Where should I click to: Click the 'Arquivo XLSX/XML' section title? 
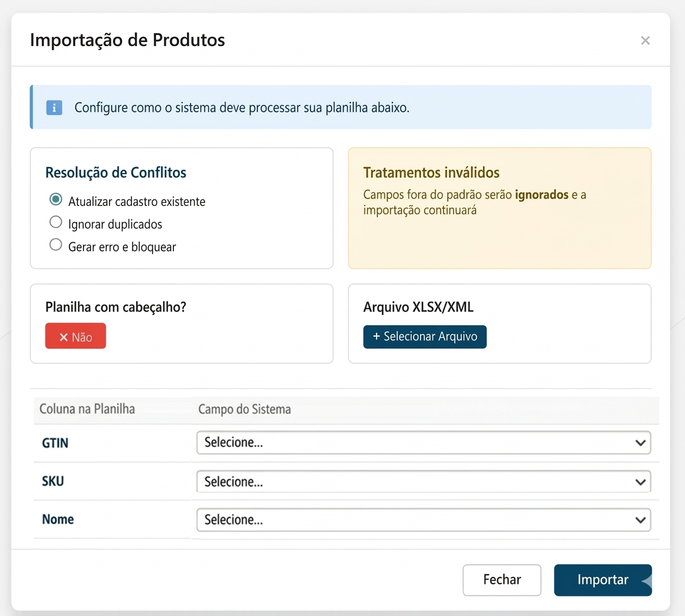coord(418,307)
